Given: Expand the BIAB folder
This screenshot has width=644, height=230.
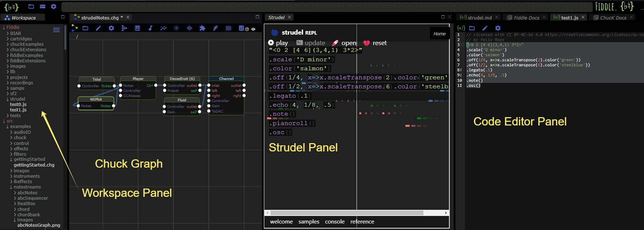Looking at the screenshot, I should tap(8, 34).
